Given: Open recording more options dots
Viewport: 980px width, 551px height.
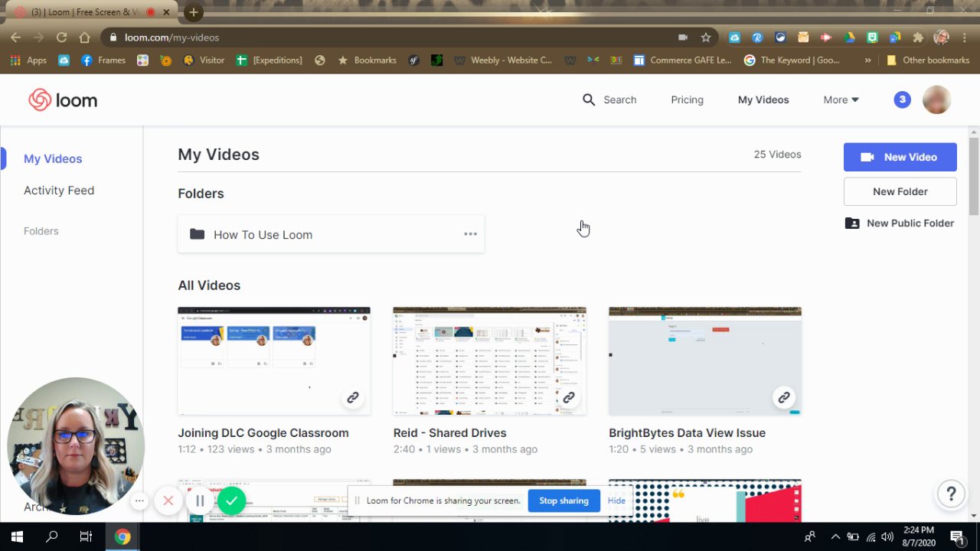Looking at the screenshot, I should click(x=139, y=501).
